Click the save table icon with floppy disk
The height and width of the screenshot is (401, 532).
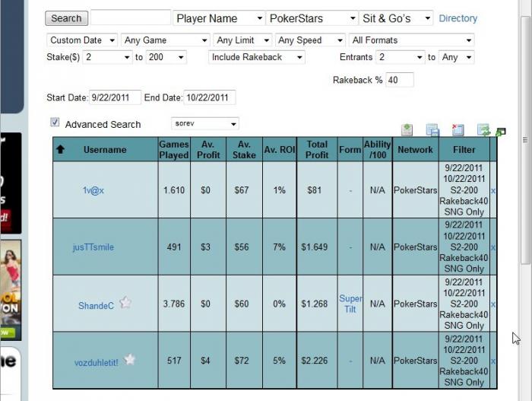(432, 130)
